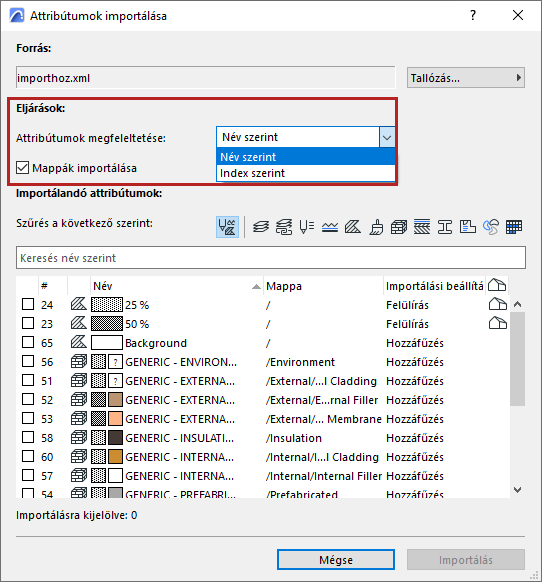
Task: Check the box for attribute 23 (50 %)
Action: coord(28,323)
